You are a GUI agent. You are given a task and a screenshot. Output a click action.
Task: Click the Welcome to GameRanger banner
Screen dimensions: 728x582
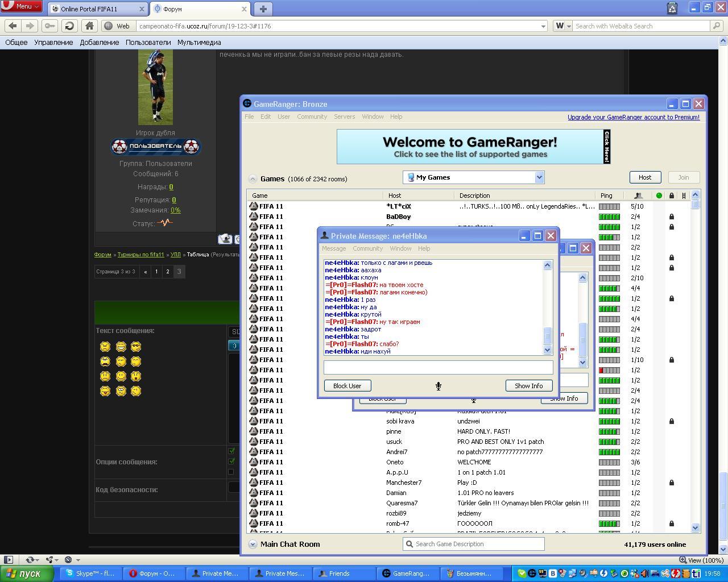[473, 147]
